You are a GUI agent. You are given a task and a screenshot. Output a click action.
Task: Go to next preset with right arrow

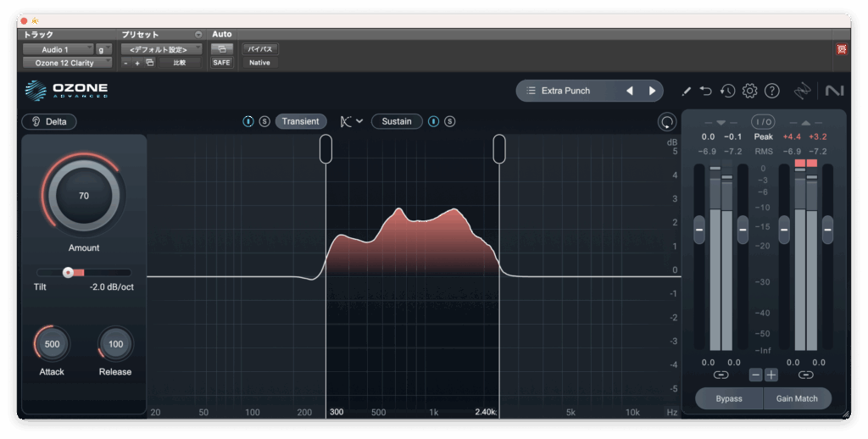pos(652,91)
